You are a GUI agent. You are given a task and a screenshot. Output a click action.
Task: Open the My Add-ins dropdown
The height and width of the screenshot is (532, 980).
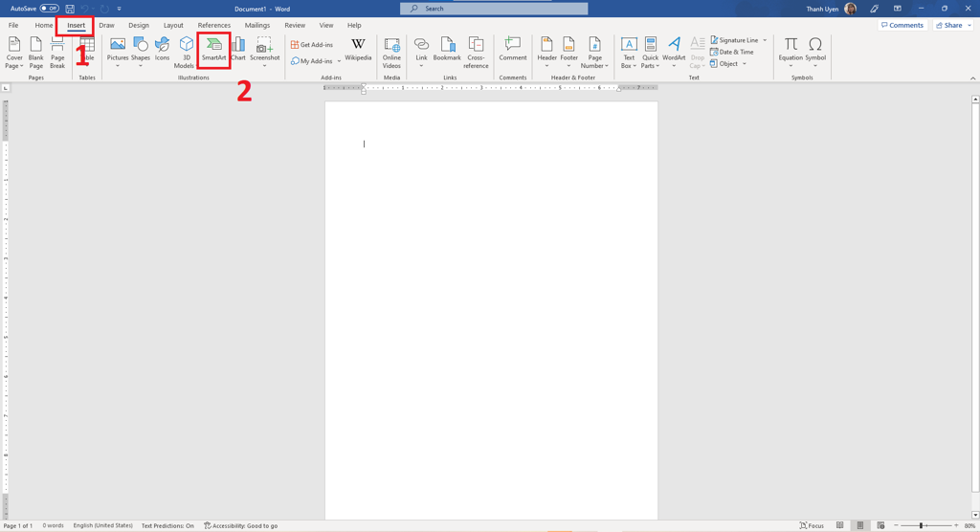coord(340,61)
